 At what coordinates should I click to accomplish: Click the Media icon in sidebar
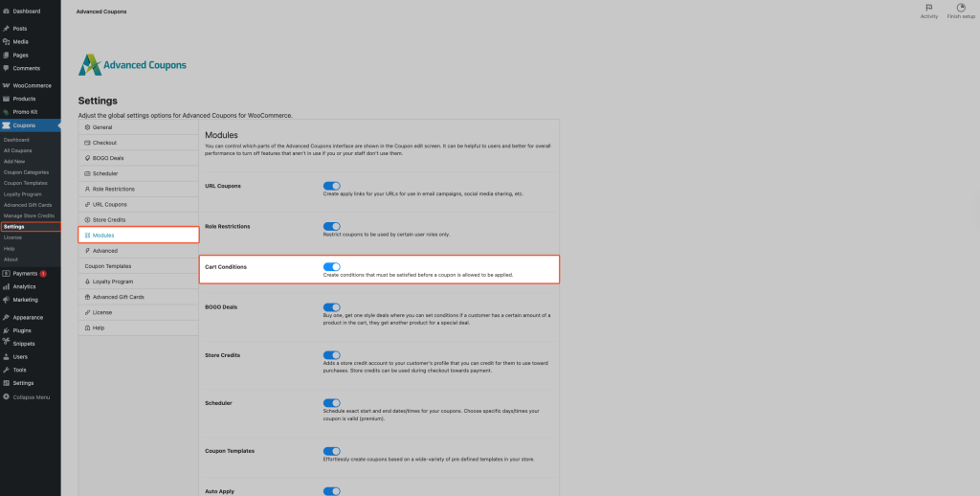[7, 42]
